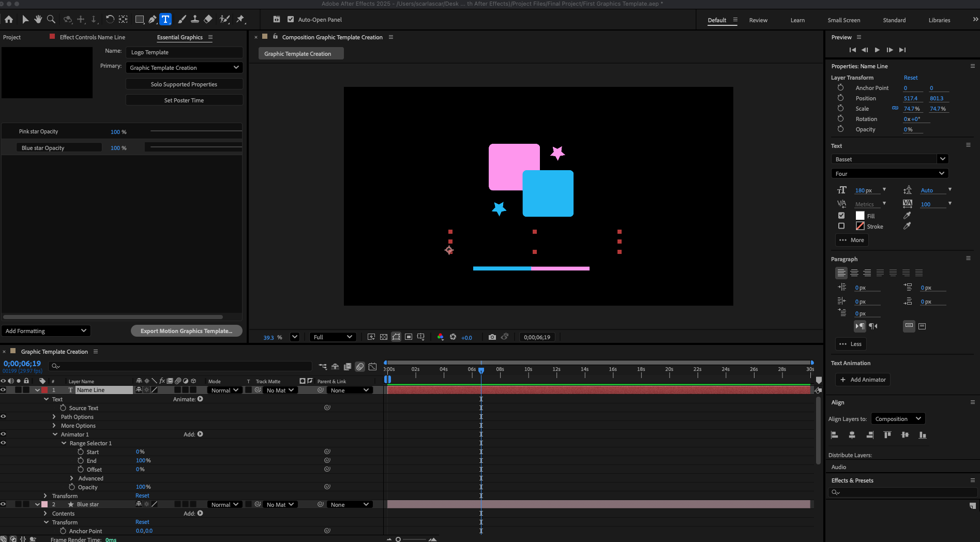Adjust the Pink star Opacity slider
Image resolution: width=980 pixels, height=542 pixels.
[x=196, y=131]
